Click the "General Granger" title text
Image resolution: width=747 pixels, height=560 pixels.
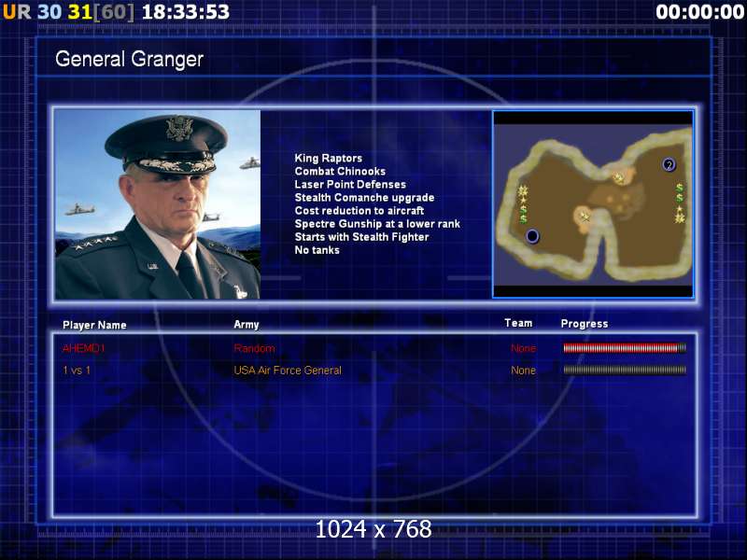pos(129,59)
